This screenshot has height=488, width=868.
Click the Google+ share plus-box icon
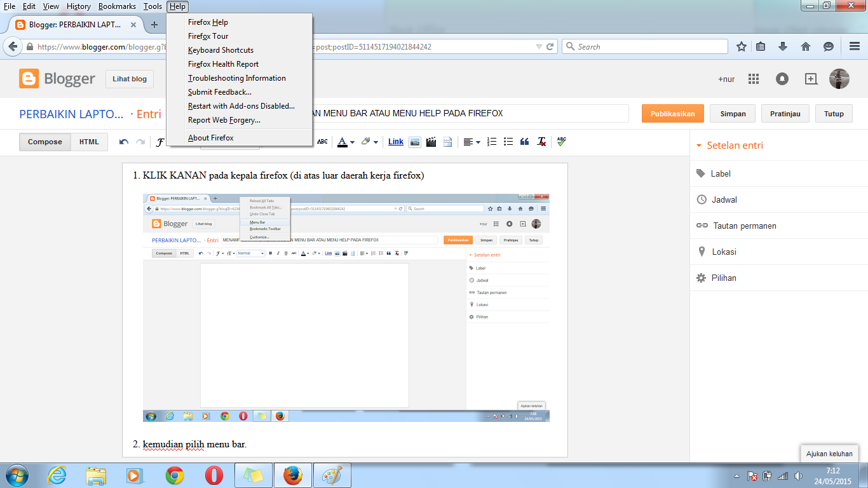(811, 79)
